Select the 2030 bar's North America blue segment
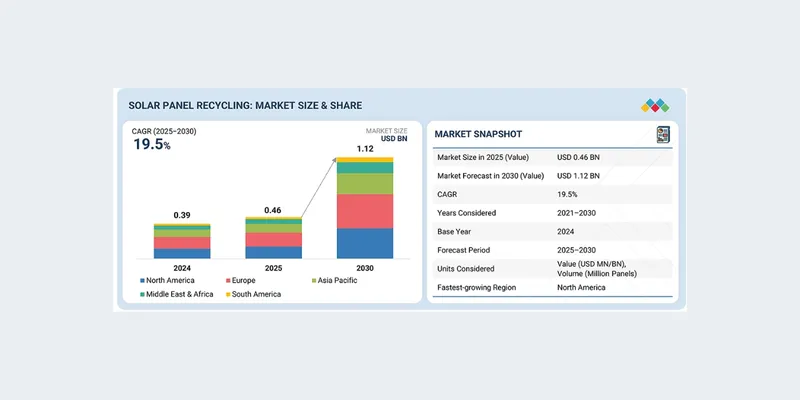 coord(365,243)
